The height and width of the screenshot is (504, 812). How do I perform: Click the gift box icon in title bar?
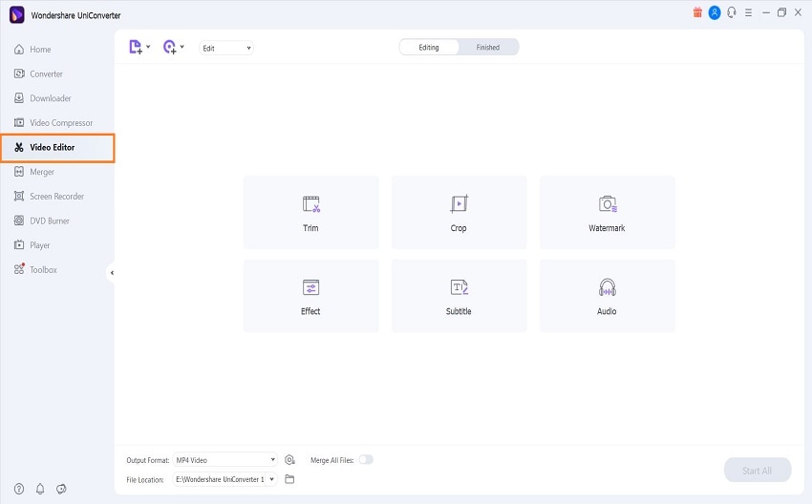[x=697, y=13]
